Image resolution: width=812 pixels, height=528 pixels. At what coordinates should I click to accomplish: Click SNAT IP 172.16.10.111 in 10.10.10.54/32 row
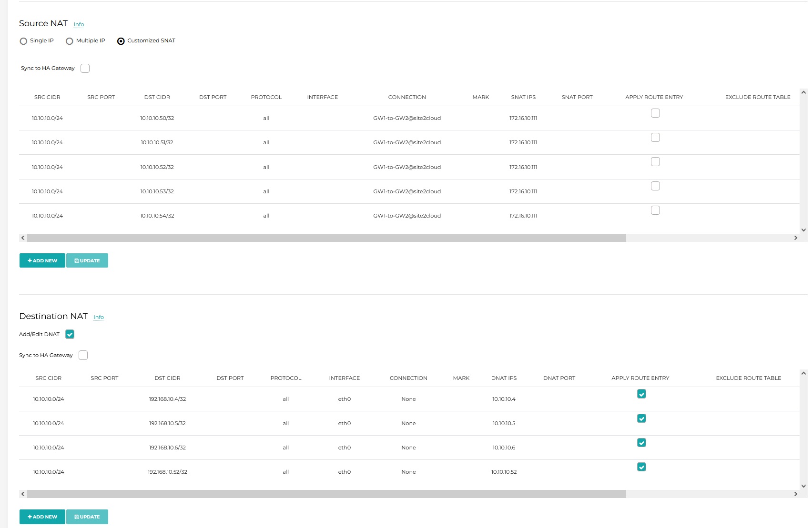(x=523, y=216)
